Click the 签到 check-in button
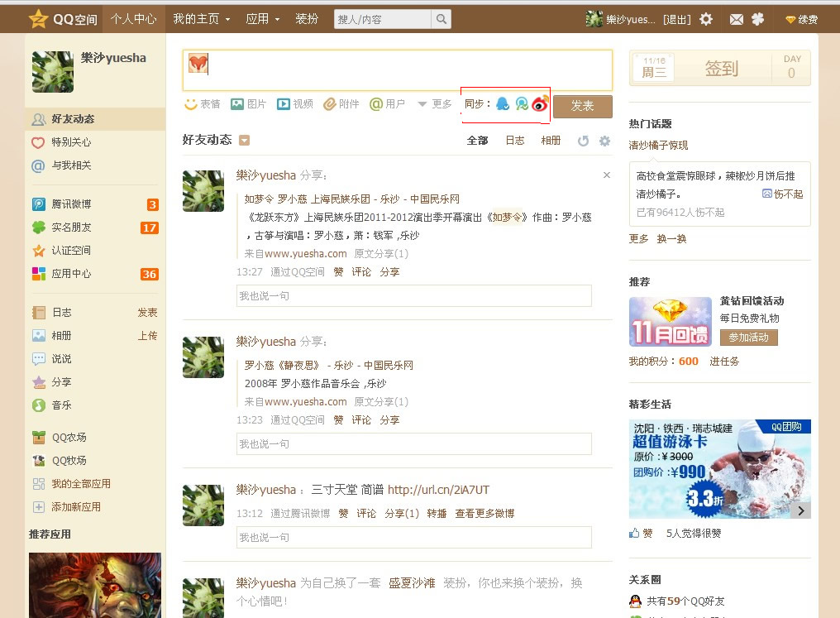The width and height of the screenshot is (840, 618). [722, 69]
